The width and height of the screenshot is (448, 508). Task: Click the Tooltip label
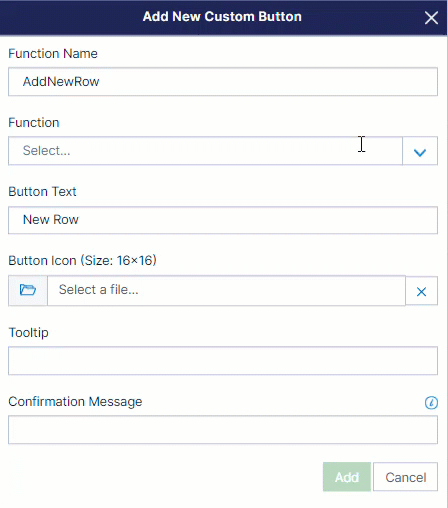point(28,333)
